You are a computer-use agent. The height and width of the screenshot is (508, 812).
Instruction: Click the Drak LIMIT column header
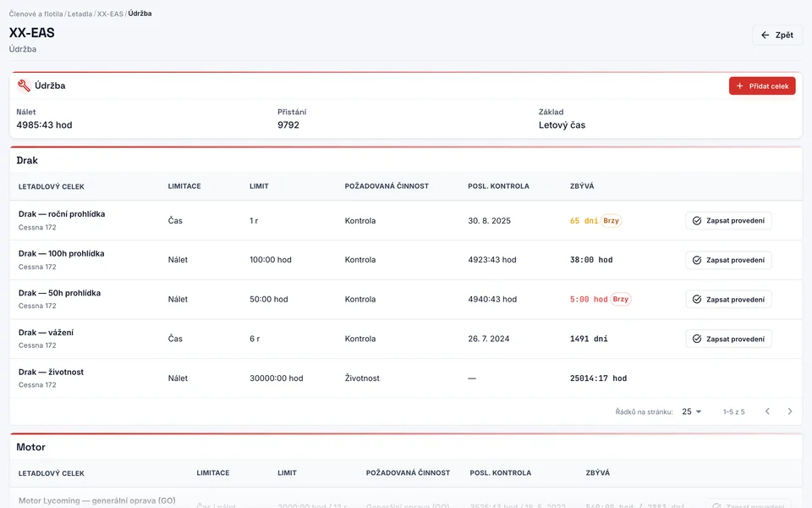tap(259, 186)
